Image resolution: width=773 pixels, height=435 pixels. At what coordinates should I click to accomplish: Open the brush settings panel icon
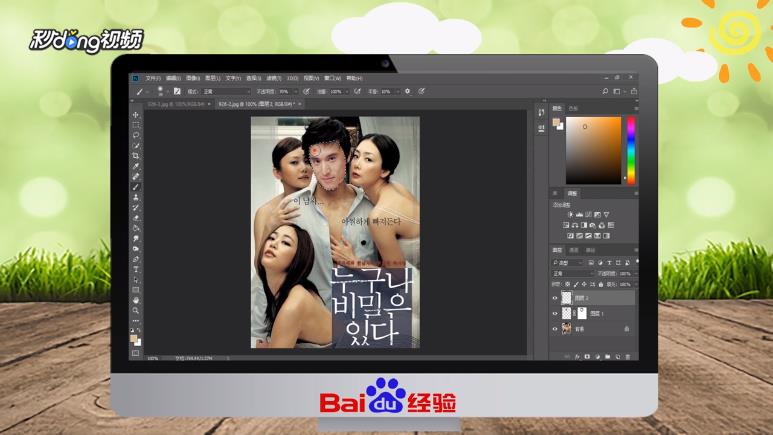tap(177, 91)
